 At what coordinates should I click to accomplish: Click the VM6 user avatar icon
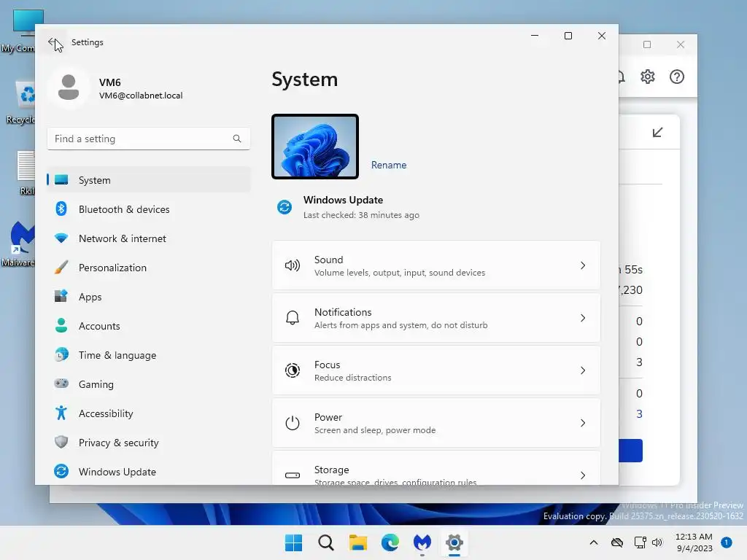69,87
